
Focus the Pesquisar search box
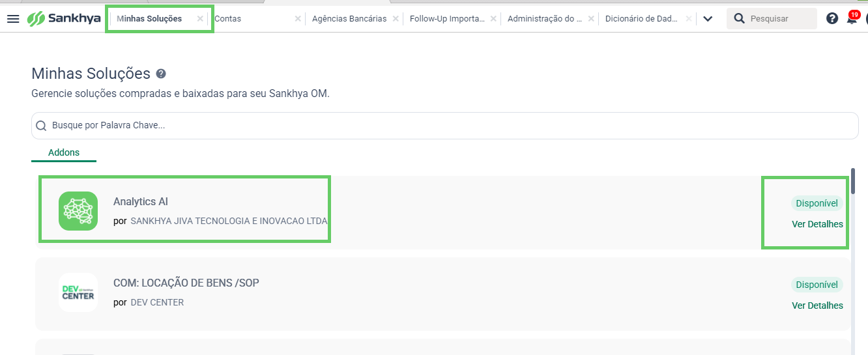click(772, 18)
